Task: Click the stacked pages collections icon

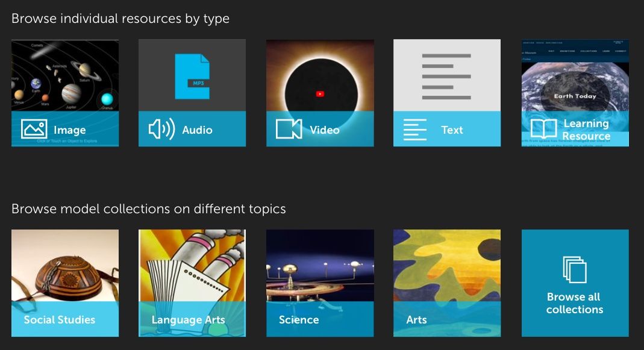Action: click(x=575, y=269)
